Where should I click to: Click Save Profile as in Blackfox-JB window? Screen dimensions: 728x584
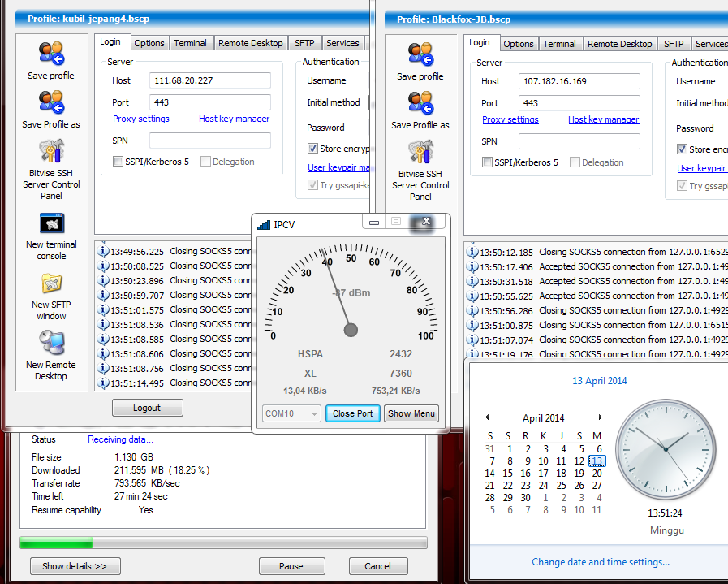420,116
